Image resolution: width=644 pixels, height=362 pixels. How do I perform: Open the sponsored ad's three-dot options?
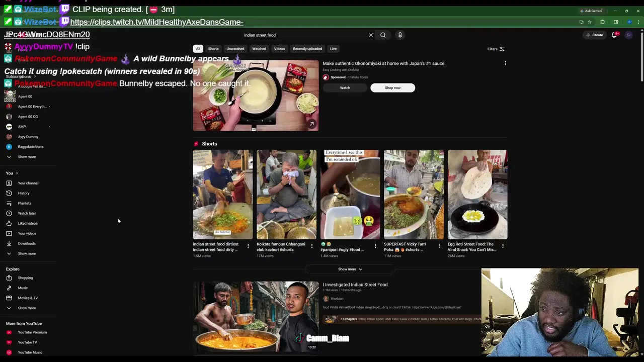coord(505,63)
